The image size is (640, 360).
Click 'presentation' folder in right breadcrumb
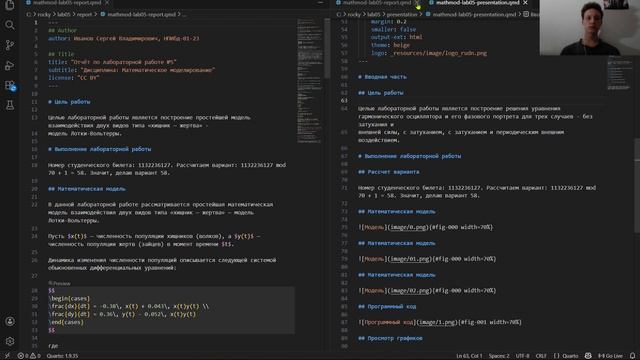point(402,14)
